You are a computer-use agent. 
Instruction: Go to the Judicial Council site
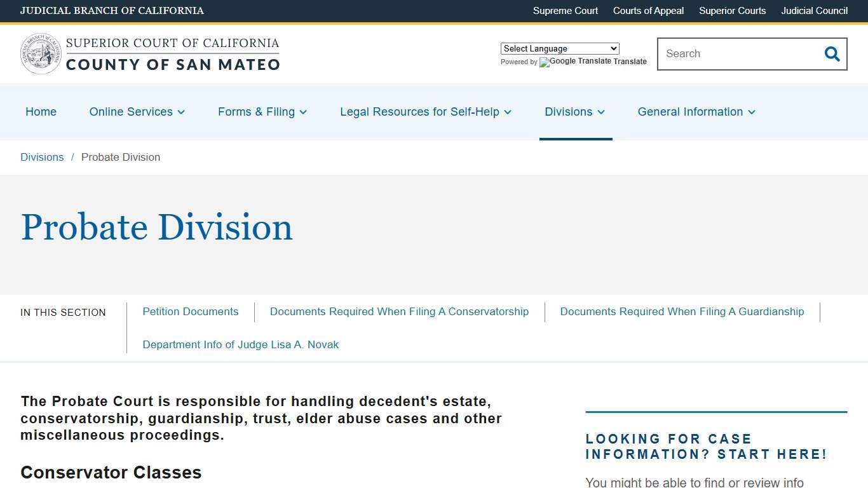tap(814, 11)
